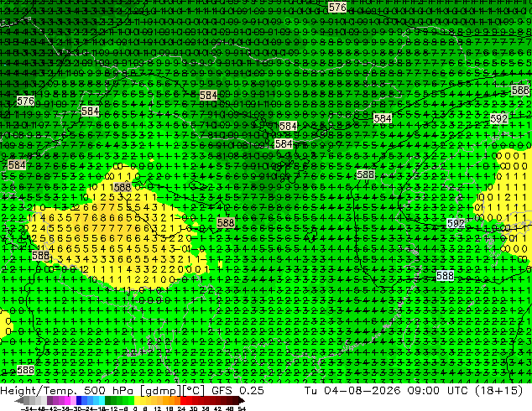
Task: Pick the dark navy blue legend swatch
Action: [x=79, y=400]
